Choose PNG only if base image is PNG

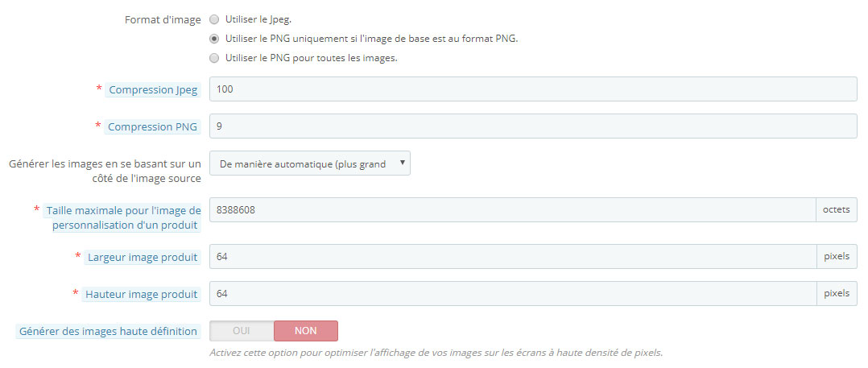tap(214, 39)
